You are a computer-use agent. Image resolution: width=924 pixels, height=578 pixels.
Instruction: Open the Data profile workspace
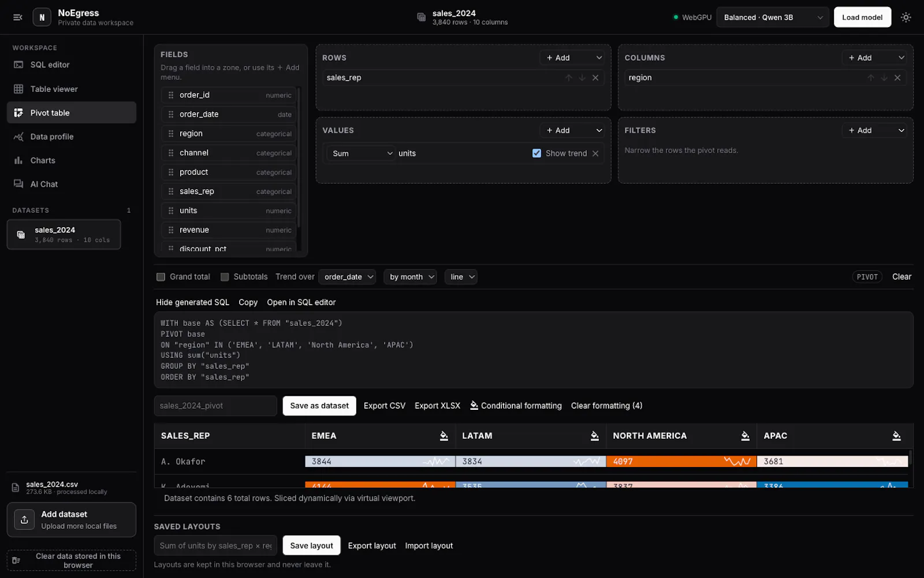tap(72, 136)
